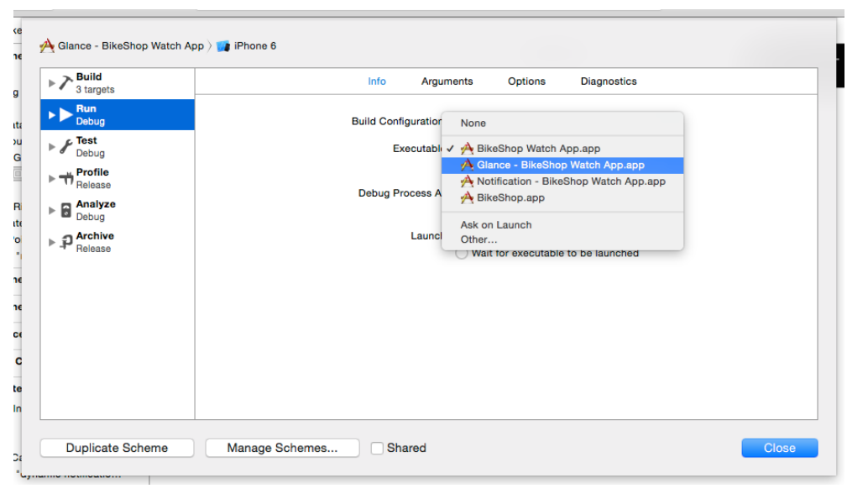Select the Test Debug action row
This screenshot has height=499, width=868.
pyautogui.click(x=118, y=147)
